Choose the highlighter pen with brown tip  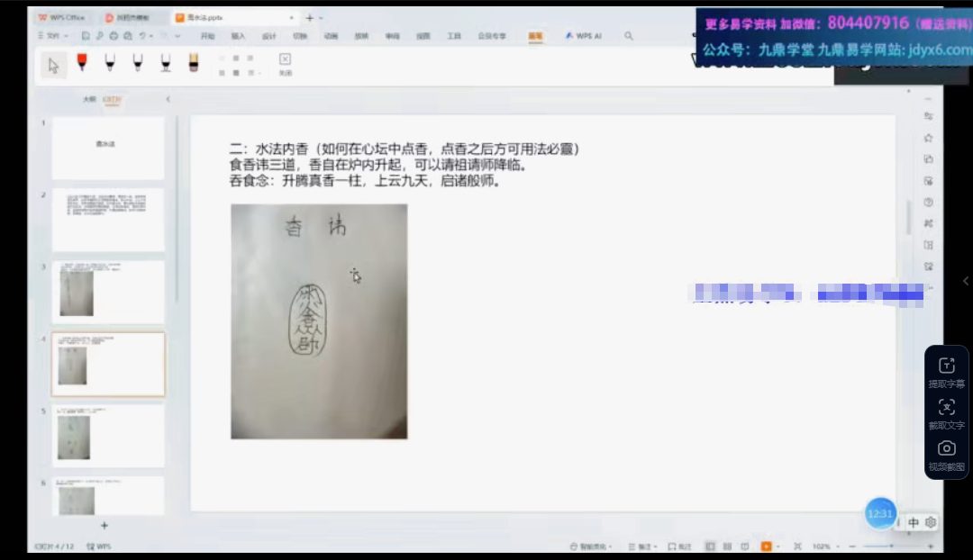[193, 63]
